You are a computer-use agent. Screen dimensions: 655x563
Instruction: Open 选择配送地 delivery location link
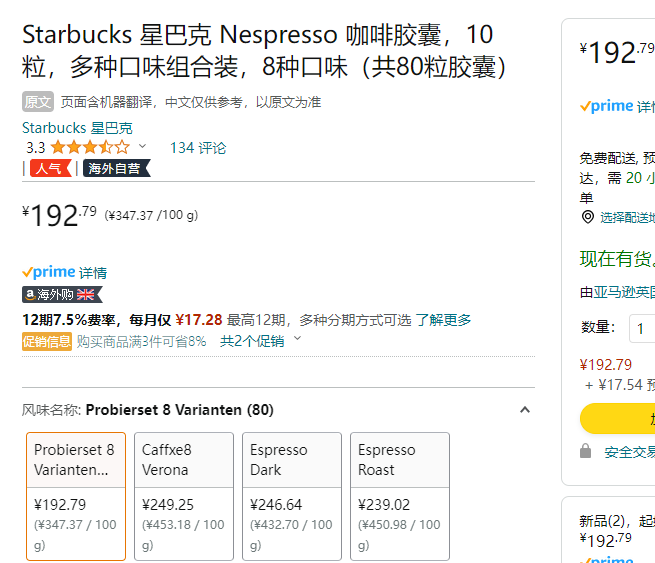click(x=627, y=217)
